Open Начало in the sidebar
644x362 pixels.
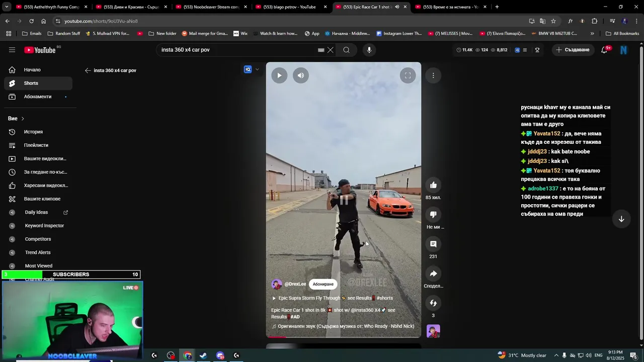tap(38, 70)
